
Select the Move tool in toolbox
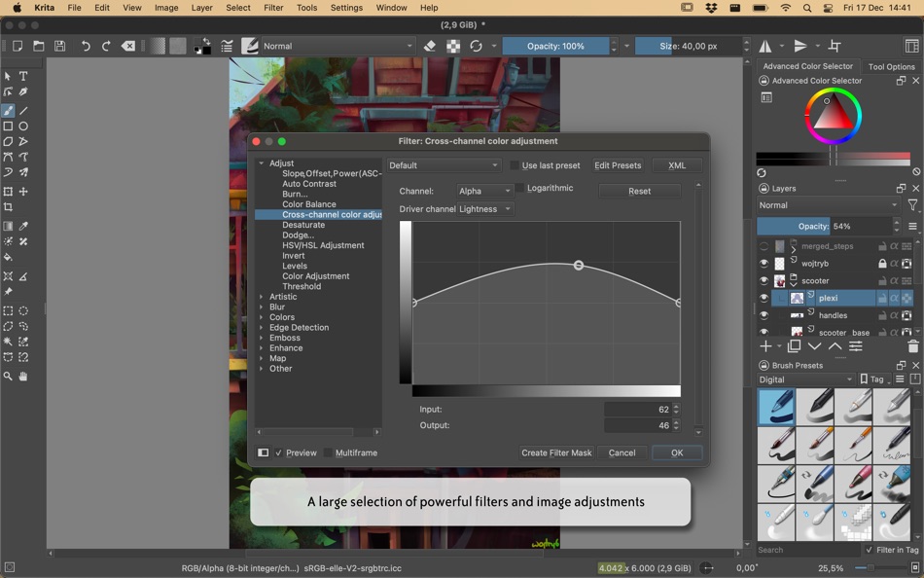(23, 191)
